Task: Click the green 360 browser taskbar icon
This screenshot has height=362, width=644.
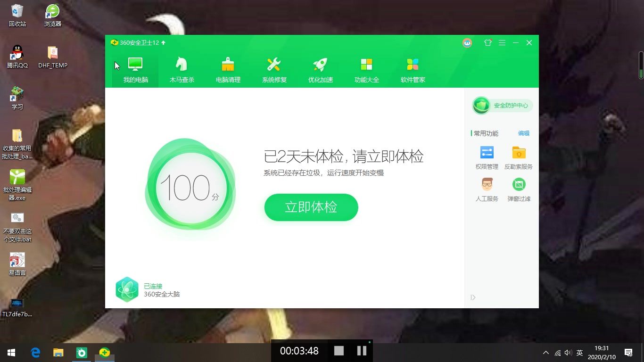Action: [x=82, y=352]
